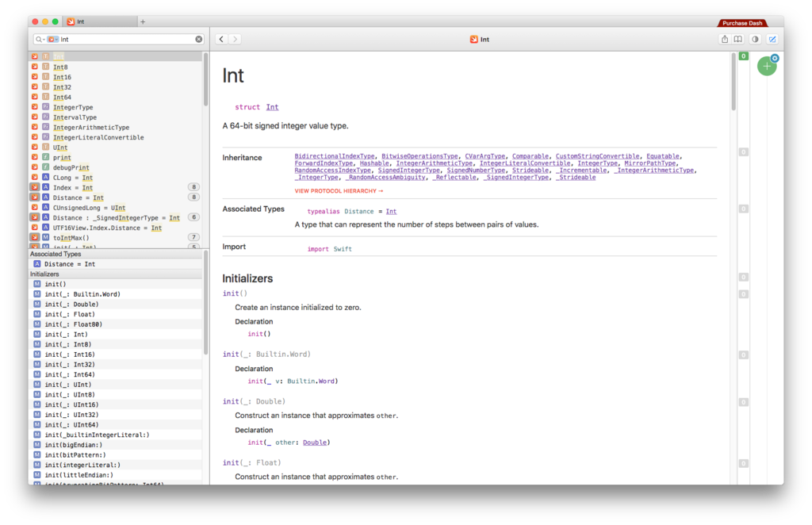Click the alias icon beside CLong = Int

coord(45,178)
